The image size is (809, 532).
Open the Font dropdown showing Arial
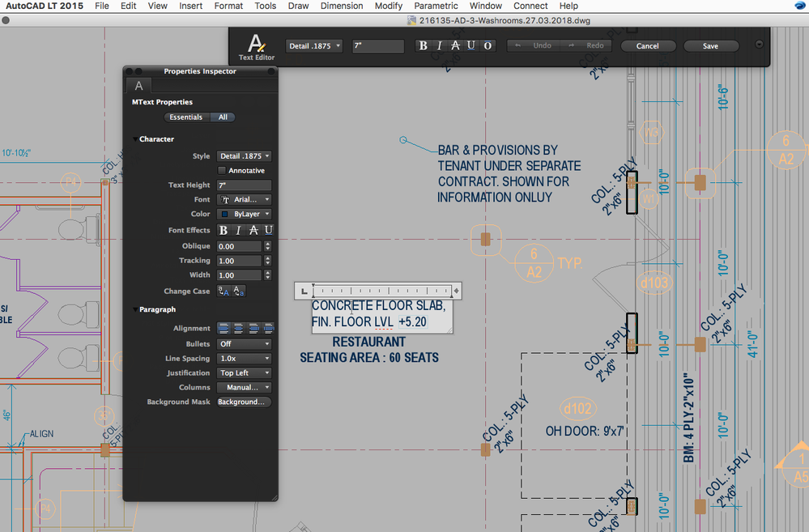[244, 199]
